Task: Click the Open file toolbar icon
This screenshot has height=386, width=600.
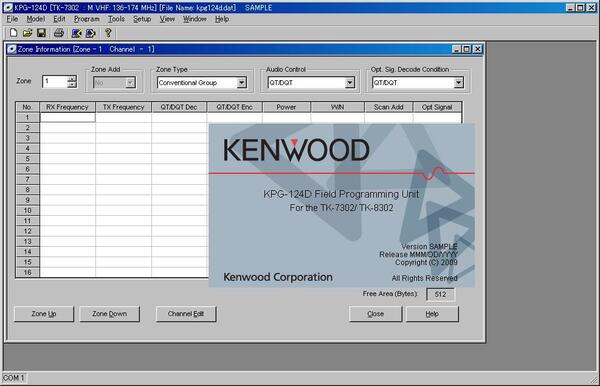Action: pyautogui.click(x=27, y=33)
